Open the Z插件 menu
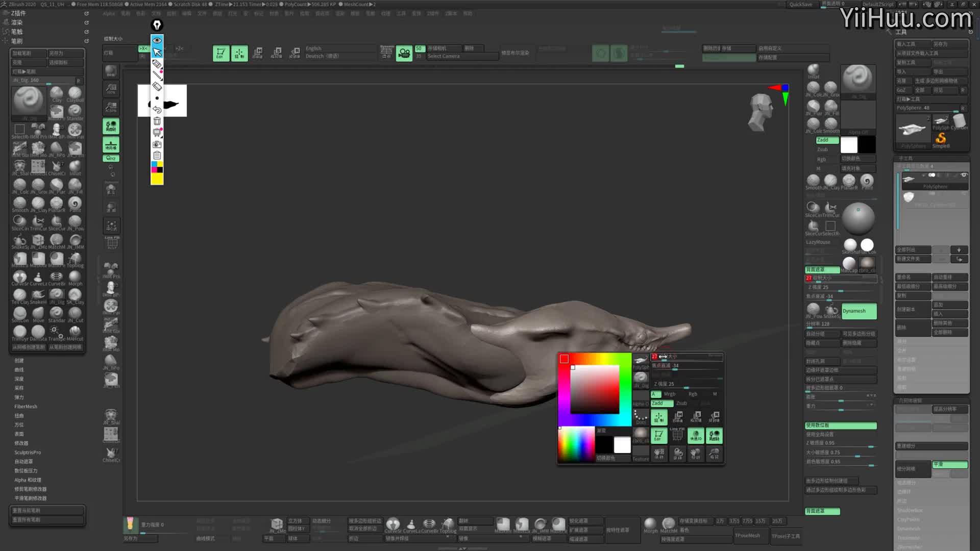 tap(18, 13)
